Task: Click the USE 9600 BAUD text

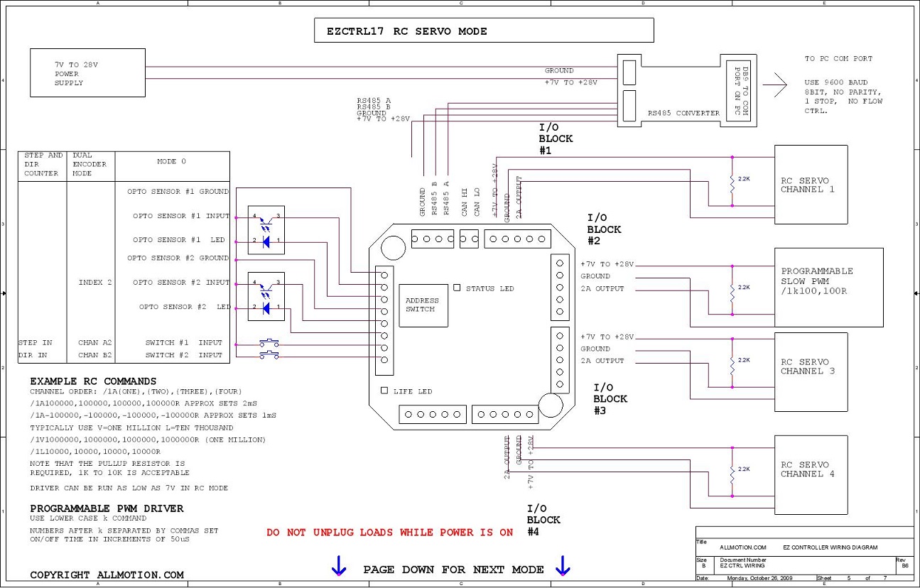Action: pos(836,82)
